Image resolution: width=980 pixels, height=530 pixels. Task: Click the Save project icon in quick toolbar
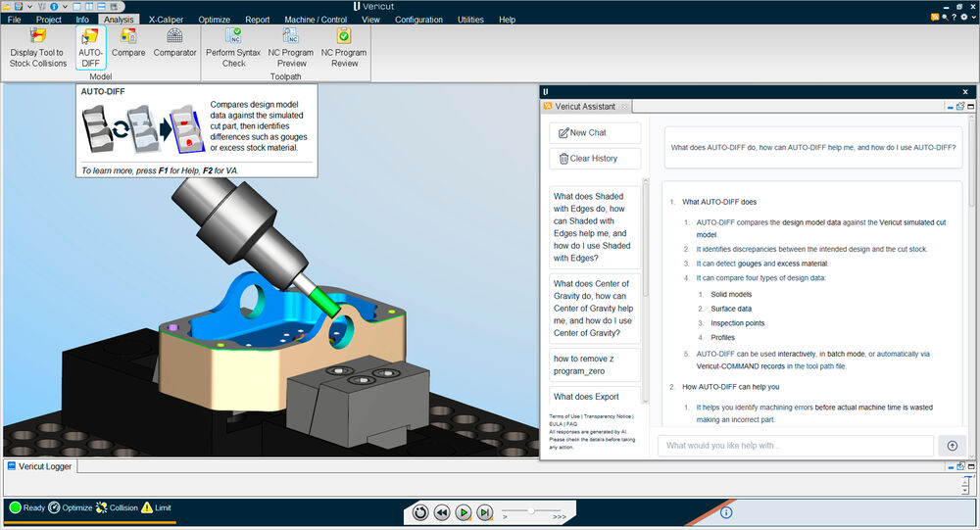(19, 6)
